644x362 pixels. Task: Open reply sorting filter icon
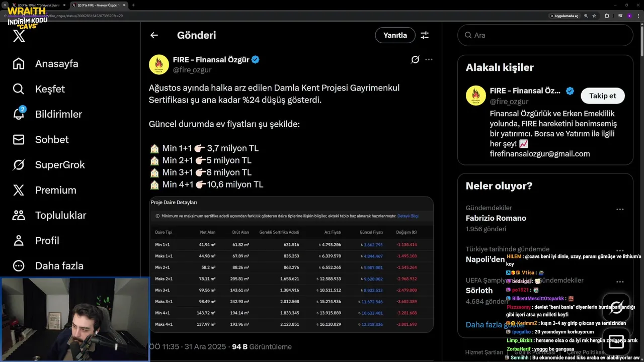(425, 35)
